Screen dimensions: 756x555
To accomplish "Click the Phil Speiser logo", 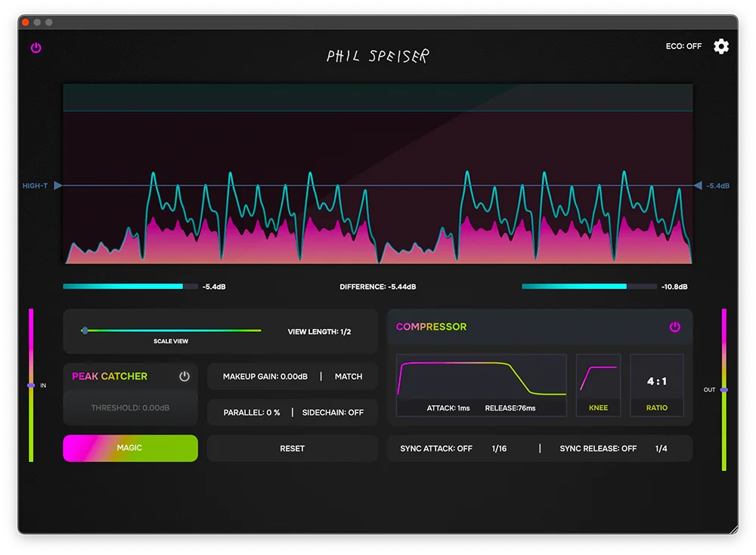I will [377, 56].
